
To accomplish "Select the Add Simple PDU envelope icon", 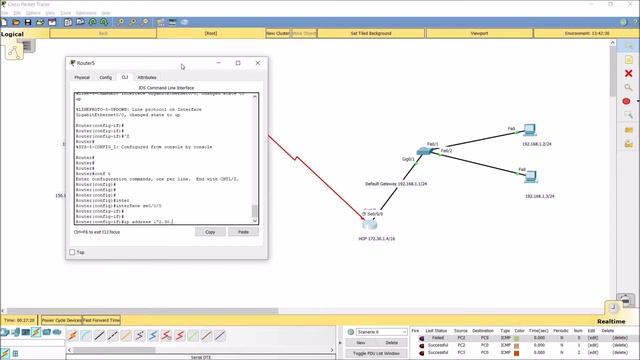I will [x=629, y=130].
